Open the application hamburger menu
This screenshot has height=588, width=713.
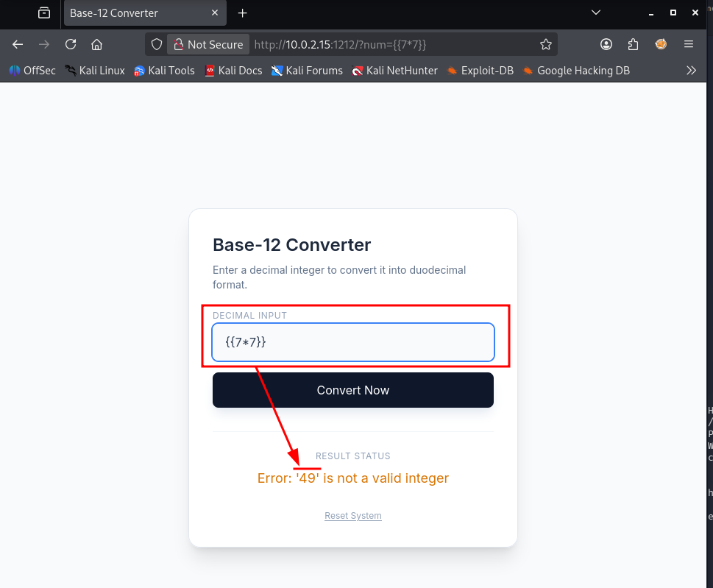(689, 45)
